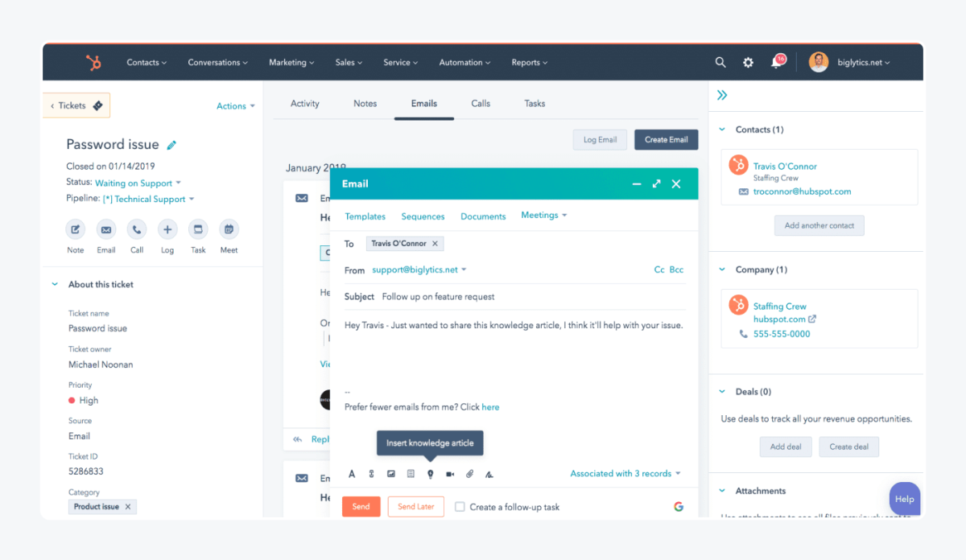Click the Note icon under the ticket name

75,231
